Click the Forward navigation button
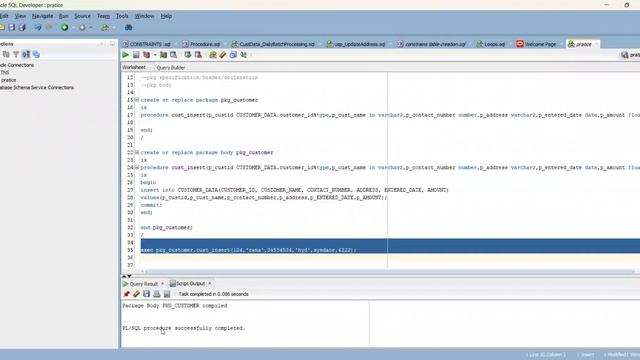The width and height of the screenshot is (640, 360). [82, 27]
